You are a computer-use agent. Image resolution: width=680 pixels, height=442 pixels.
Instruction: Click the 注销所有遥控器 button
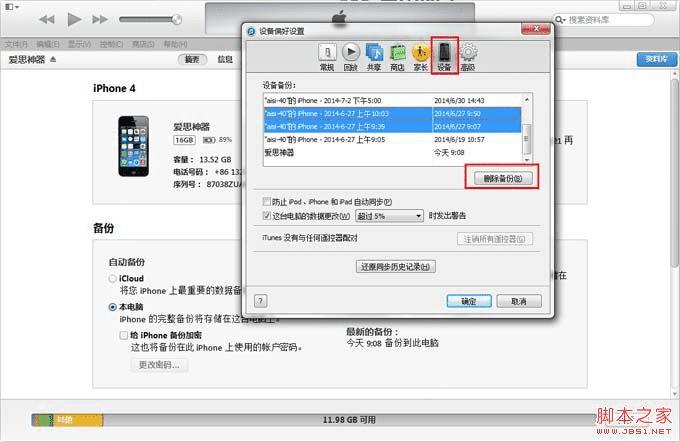pos(494,239)
